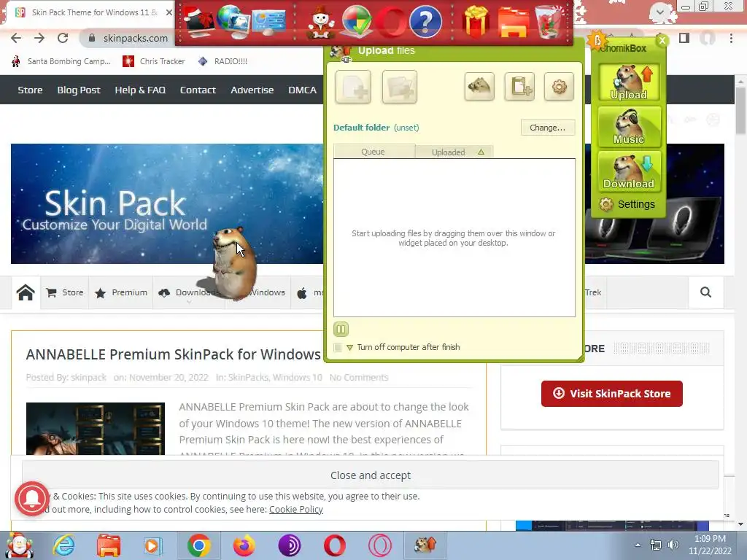Open ANNABELLE Premium SkinPack article title
The width and height of the screenshot is (747, 560).
tap(174, 354)
